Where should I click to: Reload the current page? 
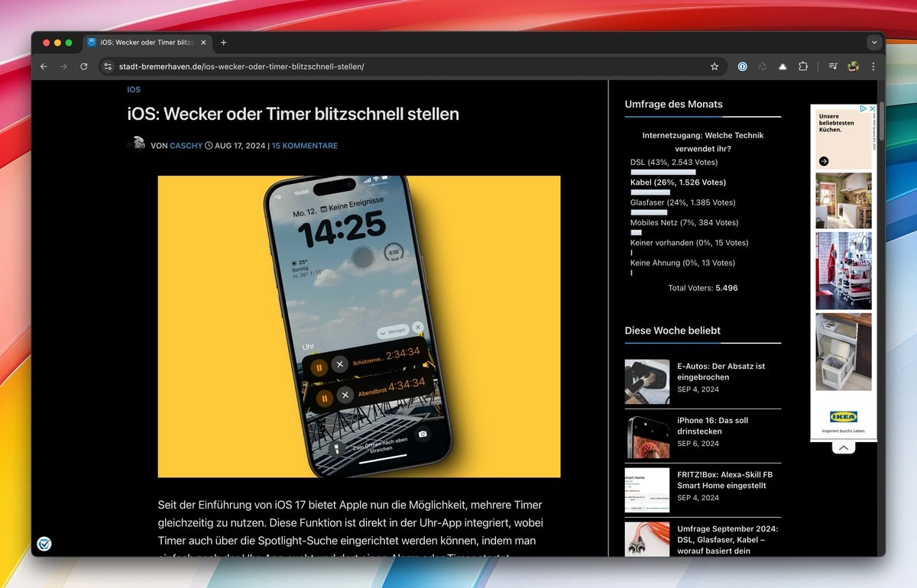point(83,66)
